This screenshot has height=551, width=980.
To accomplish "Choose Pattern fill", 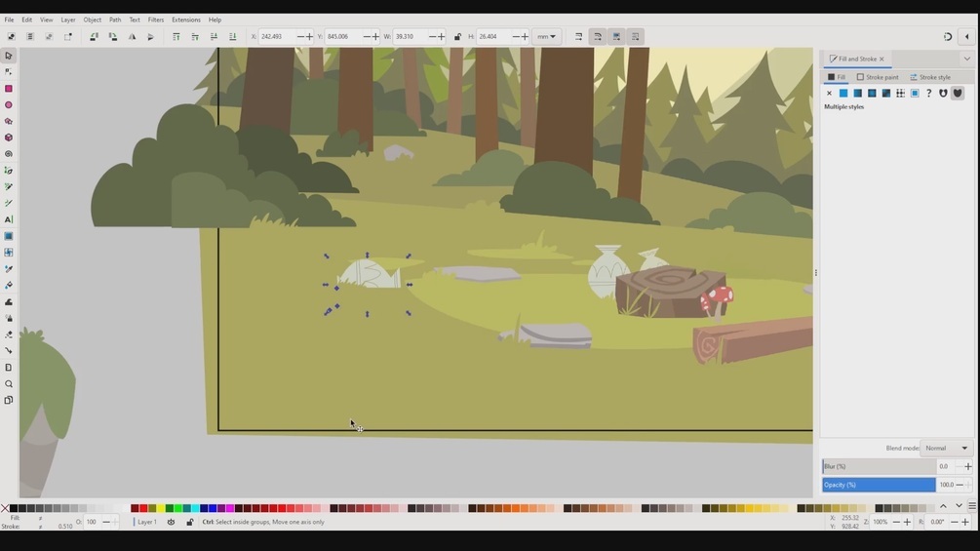I will tap(901, 93).
